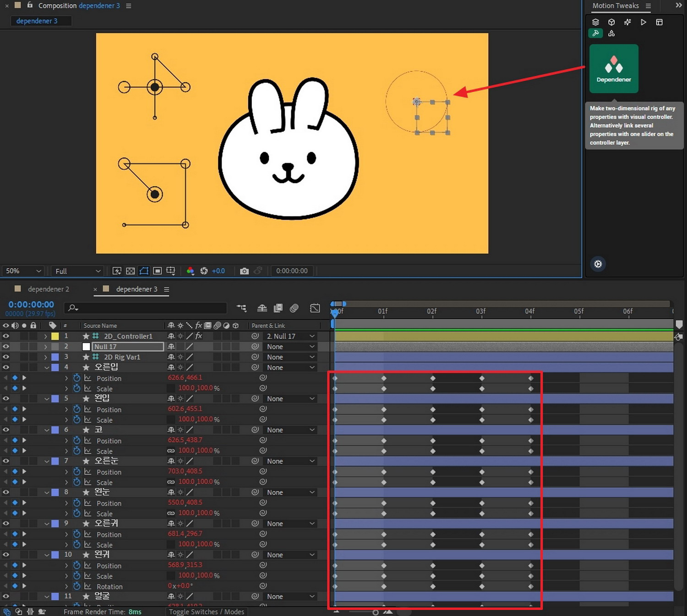
Task: Hide the 2D_Controller1 layer
Action: pyautogui.click(x=6, y=336)
